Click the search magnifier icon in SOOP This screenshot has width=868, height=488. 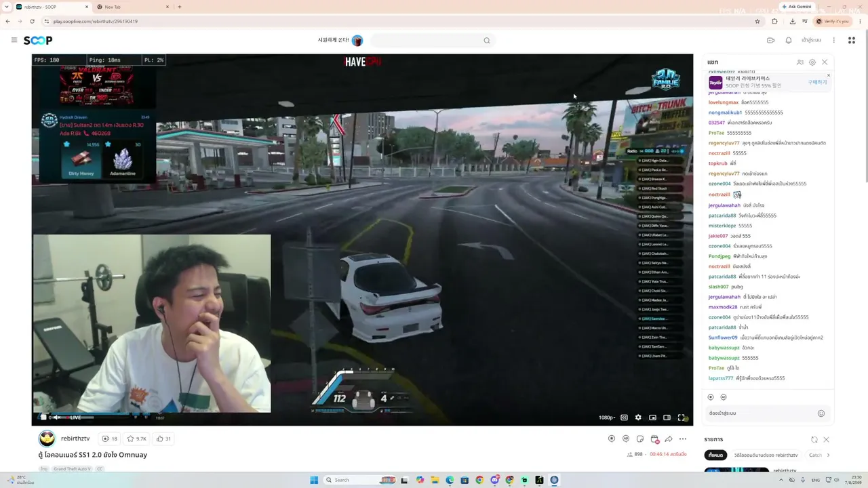pyautogui.click(x=486, y=41)
